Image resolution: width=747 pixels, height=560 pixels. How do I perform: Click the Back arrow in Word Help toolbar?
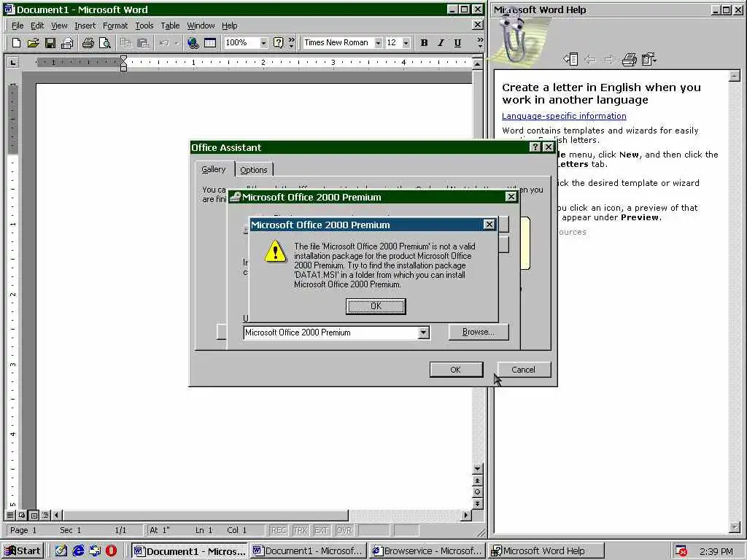point(590,59)
